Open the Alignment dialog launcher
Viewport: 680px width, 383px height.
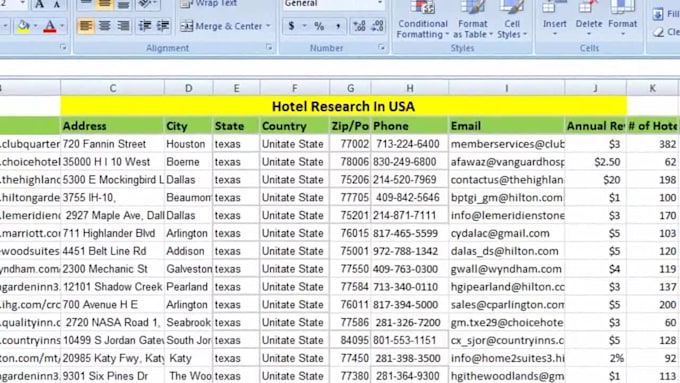(269, 47)
